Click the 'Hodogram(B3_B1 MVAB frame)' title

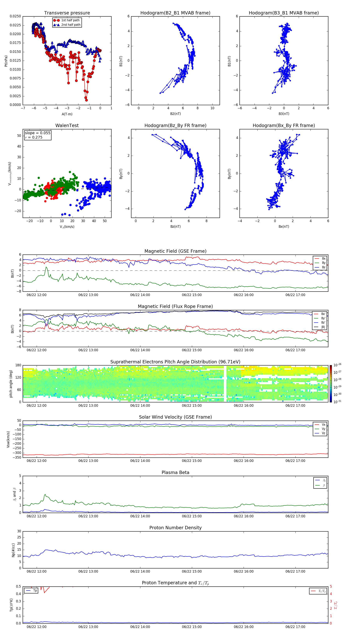(284, 13)
